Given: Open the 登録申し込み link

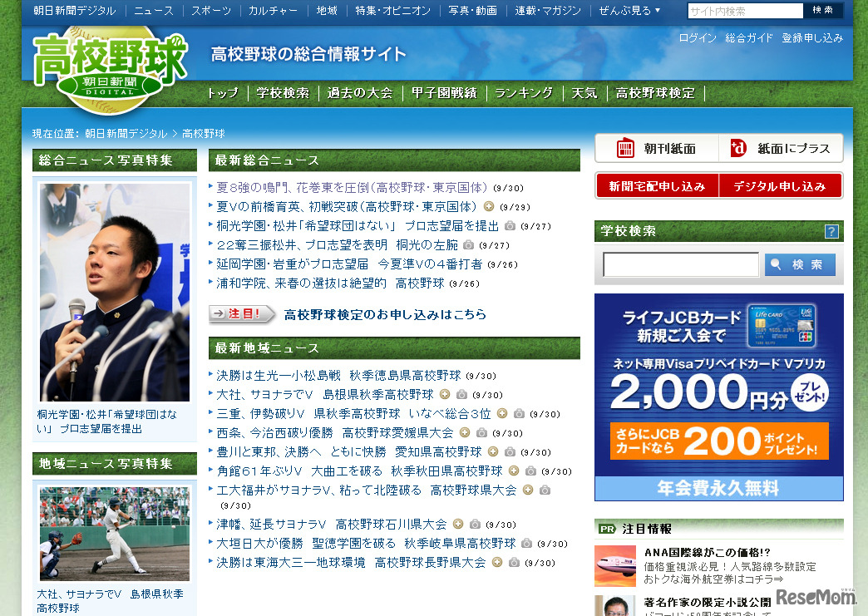Looking at the screenshot, I should coord(812,37).
